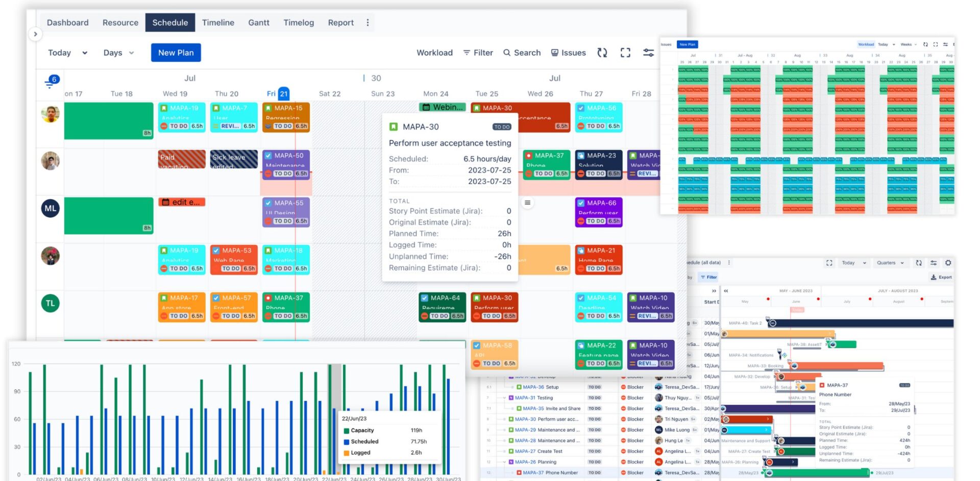Image resolution: width=980 pixels, height=481 pixels.
Task: Toggle the checkmark on task MAPA-56
Action: (x=581, y=108)
